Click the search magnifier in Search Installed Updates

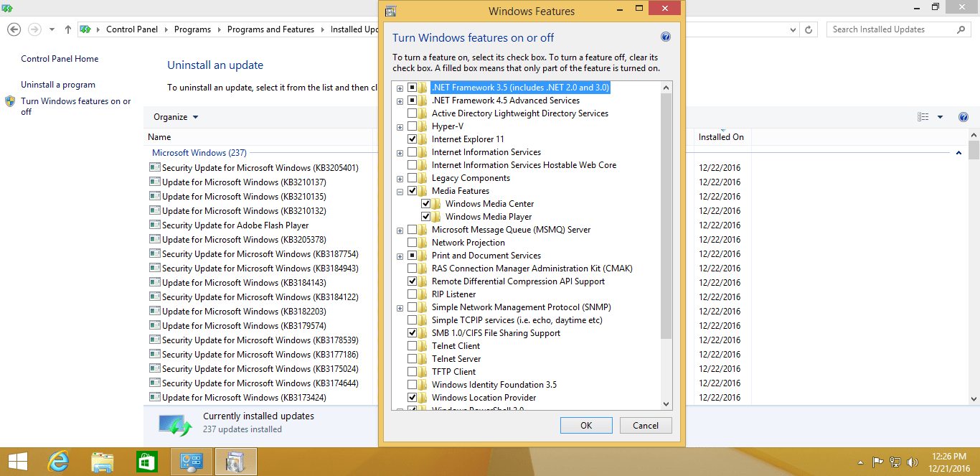tap(961, 29)
